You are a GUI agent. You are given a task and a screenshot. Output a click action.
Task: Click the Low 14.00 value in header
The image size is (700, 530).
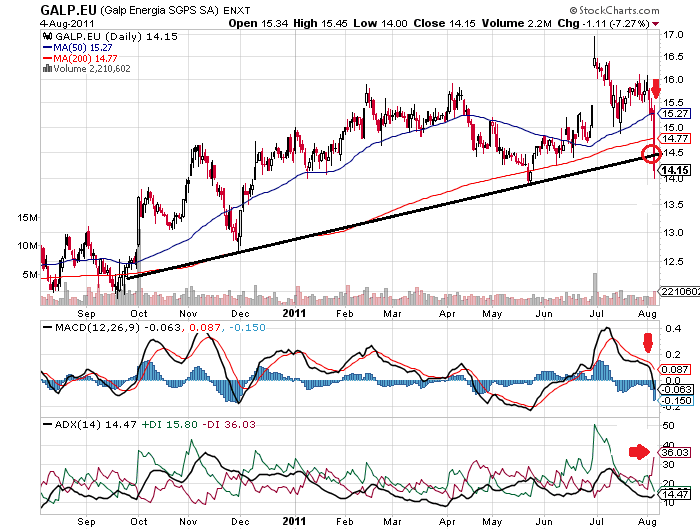point(380,23)
